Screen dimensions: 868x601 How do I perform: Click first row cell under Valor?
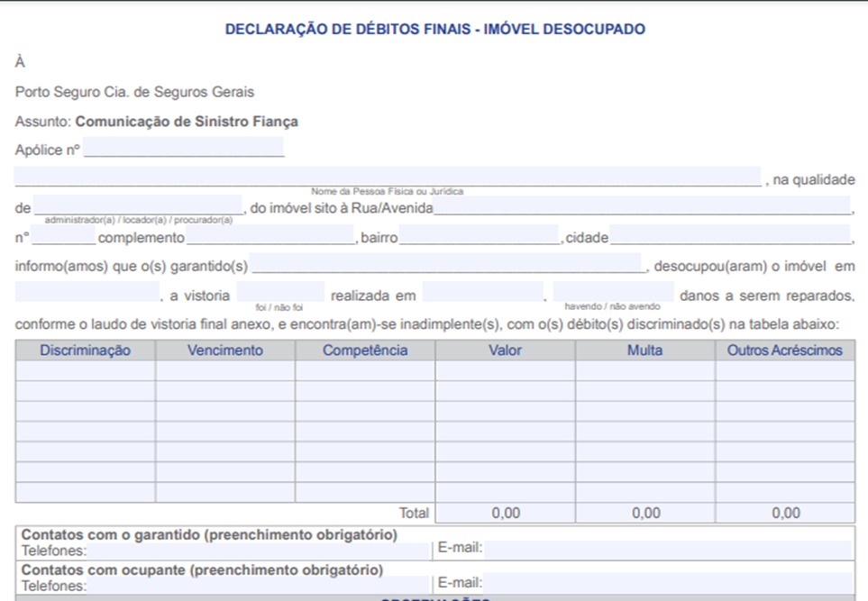(x=505, y=371)
